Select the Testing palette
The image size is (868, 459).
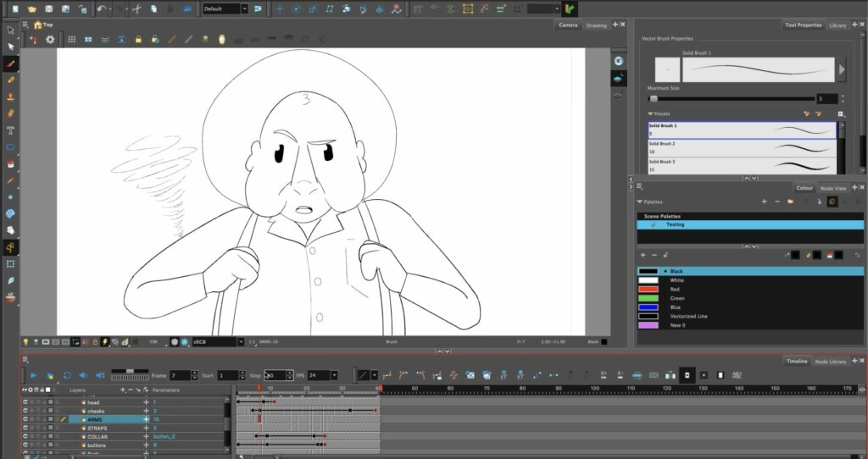point(751,224)
